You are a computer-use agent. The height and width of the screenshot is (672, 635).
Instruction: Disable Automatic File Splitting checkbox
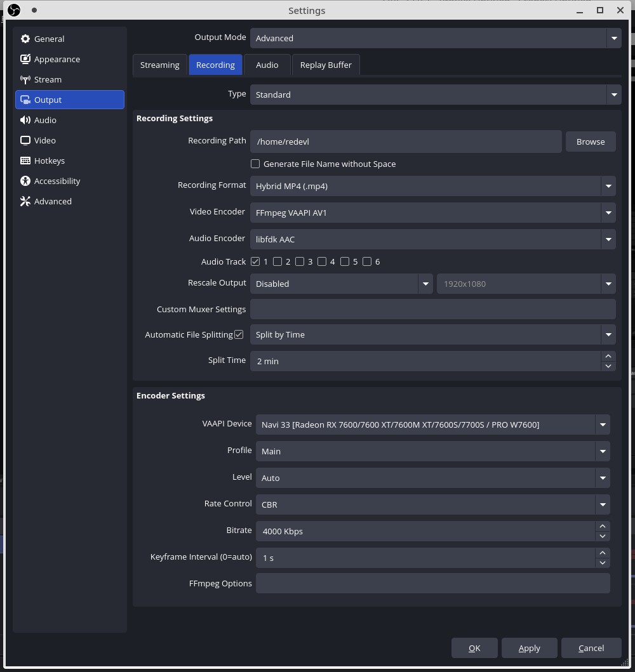[239, 334]
